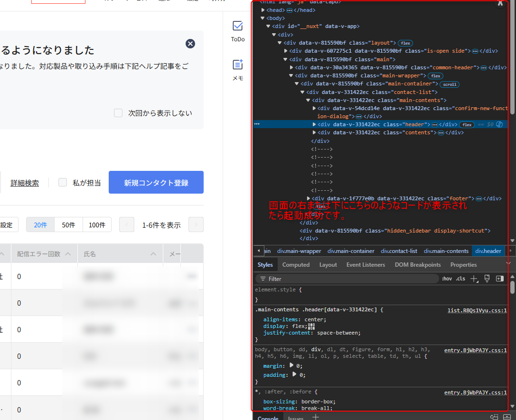Switch to the Computed tab

point(296,265)
